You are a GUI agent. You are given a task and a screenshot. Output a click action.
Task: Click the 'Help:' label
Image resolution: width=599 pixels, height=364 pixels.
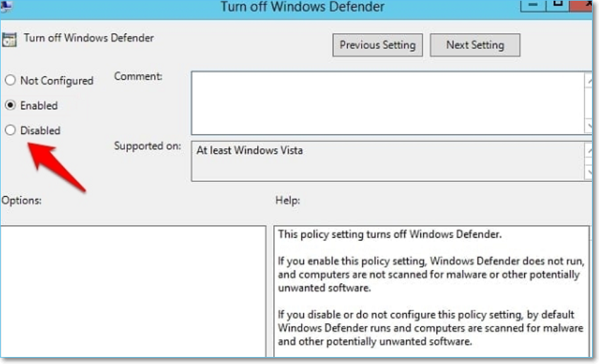pyautogui.click(x=287, y=200)
